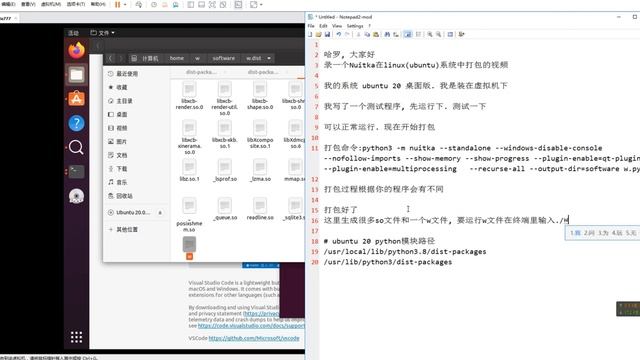Select the _queue.so file

click(225, 209)
